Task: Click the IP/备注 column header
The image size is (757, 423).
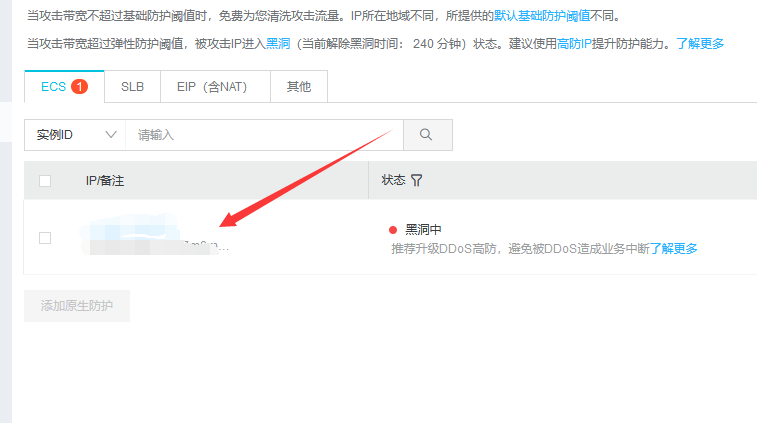Action: [104, 181]
